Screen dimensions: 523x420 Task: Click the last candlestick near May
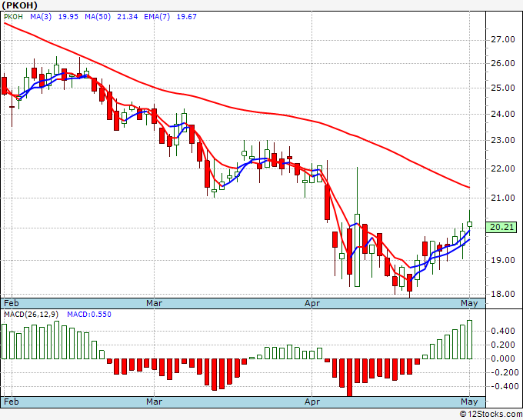point(470,224)
